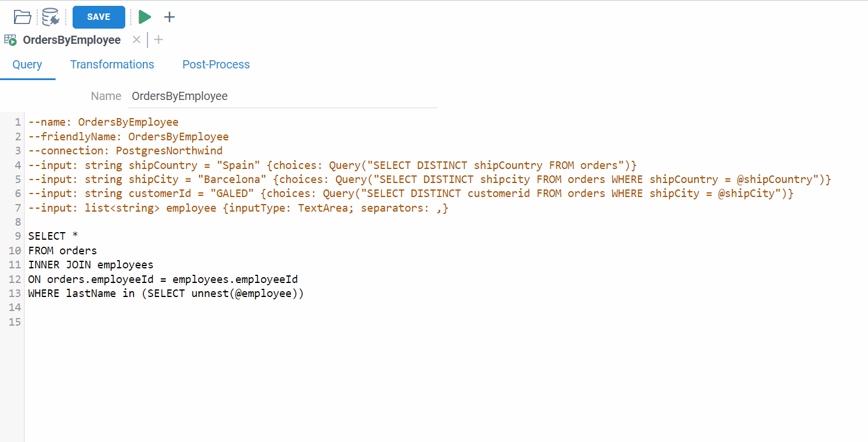Viewport: 868px width, 442px height.
Task: Click line number 10 in the gutter
Action: [x=15, y=251]
